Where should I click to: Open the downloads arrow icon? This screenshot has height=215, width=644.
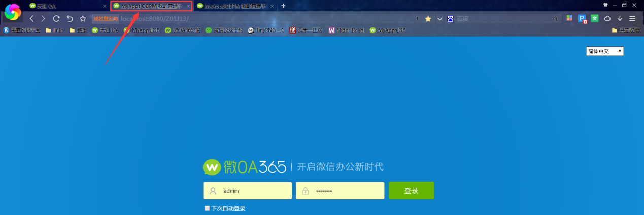pyautogui.click(x=620, y=18)
